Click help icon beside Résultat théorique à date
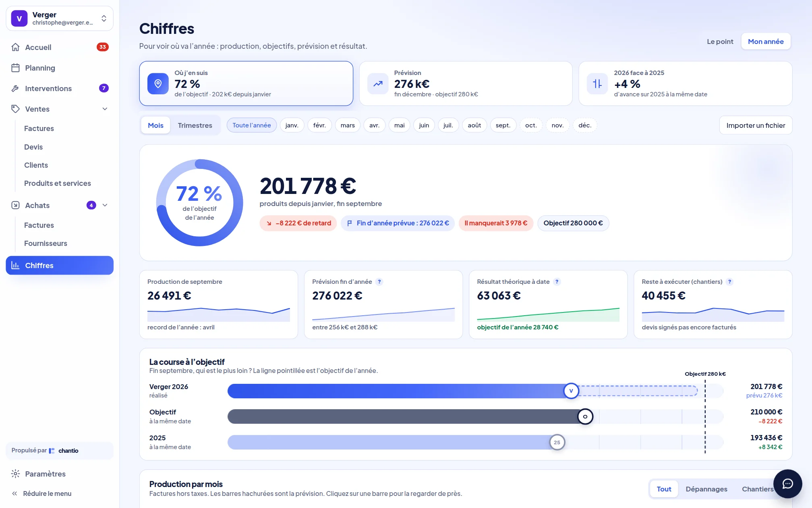Viewport: 812px width, 508px height. point(557,282)
